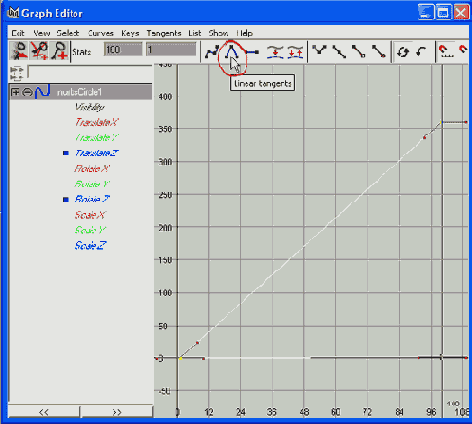This screenshot has width=472, height=424.
Task: Select the yellow keyframe at the curve start
Action: [180, 358]
